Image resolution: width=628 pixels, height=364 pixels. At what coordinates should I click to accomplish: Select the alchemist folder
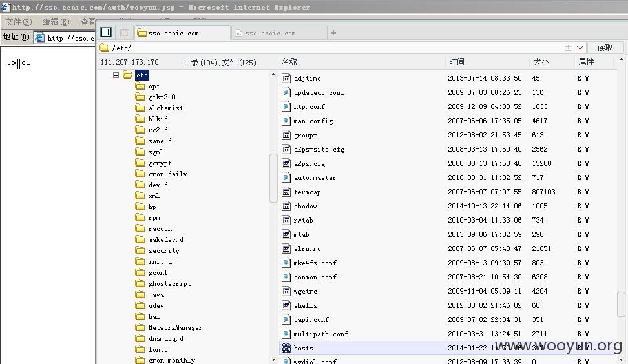165,108
